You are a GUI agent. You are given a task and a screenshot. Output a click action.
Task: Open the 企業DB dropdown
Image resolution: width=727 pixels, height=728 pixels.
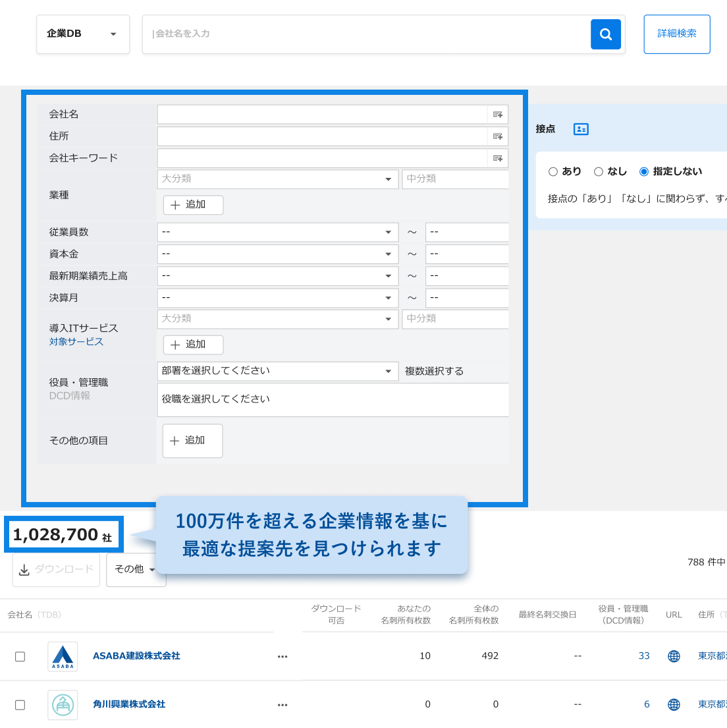click(83, 34)
